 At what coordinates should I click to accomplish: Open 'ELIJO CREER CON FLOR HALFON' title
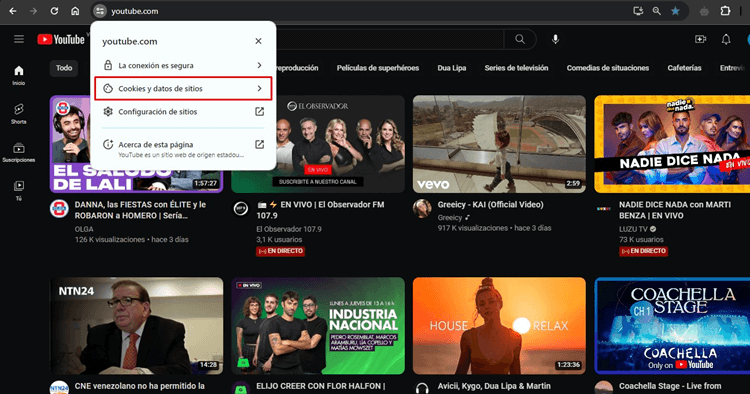(320, 386)
